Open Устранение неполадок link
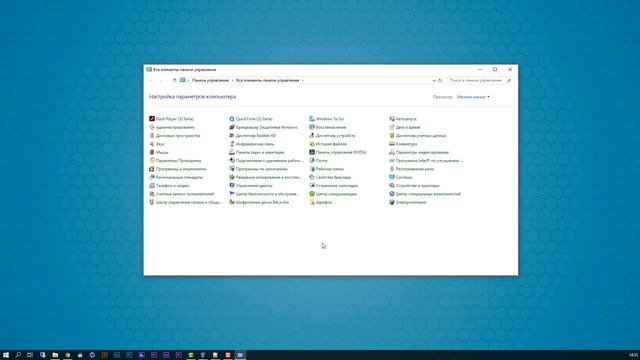The image size is (640, 360). pos(337,185)
